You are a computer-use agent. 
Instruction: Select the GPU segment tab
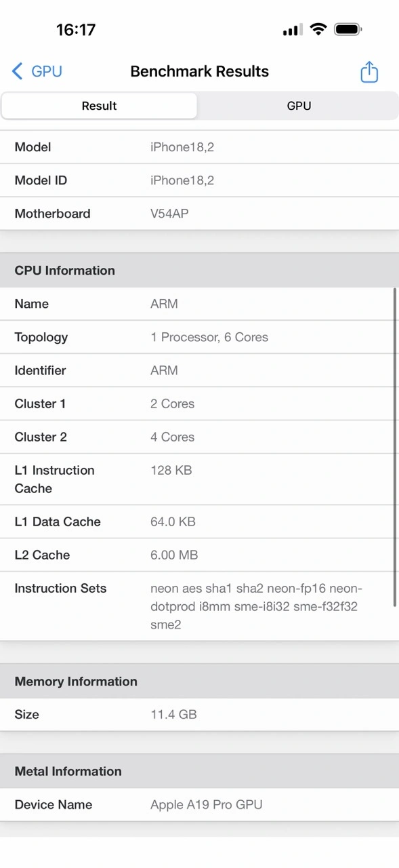coord(298,106)
